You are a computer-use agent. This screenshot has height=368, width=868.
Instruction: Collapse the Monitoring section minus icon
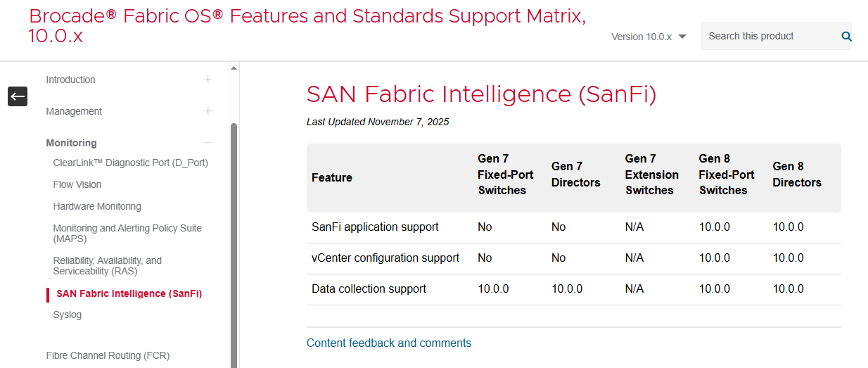tap(208, 143)
